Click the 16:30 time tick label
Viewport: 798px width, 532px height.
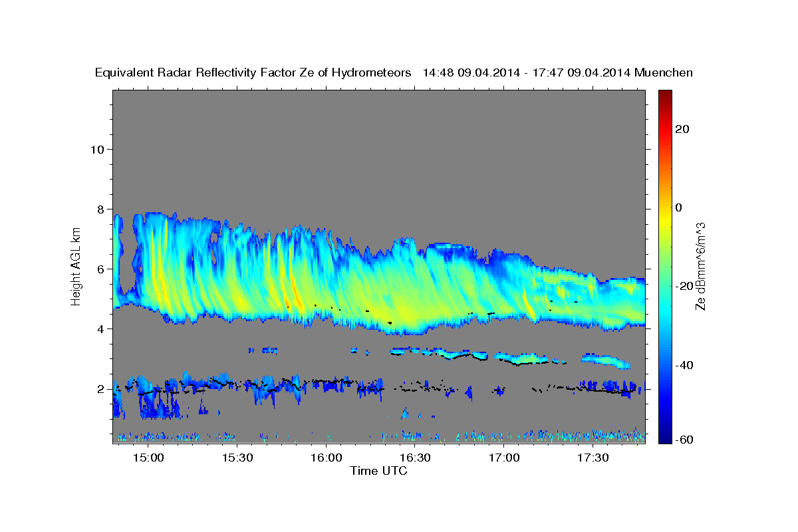pyautogui.click(x=415, y=458)
